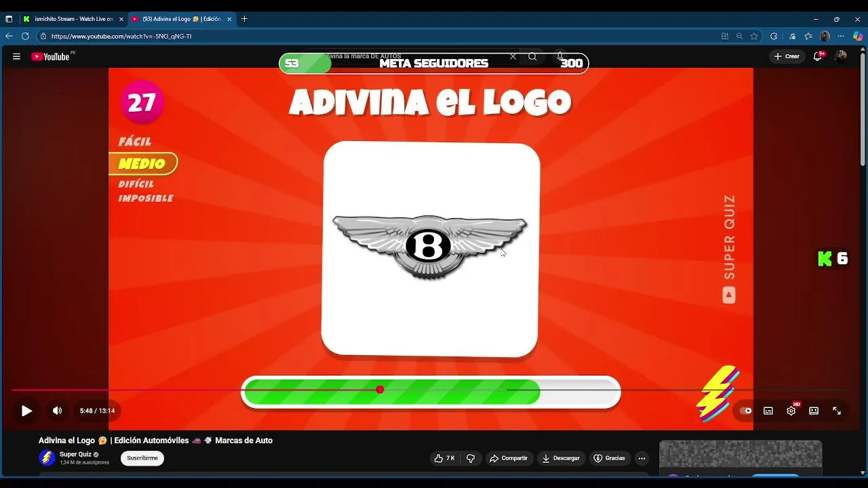Go back to previous page
Image resolution: width=868 pixels, height=488 pixels.
pyautogui.click(x=9, y=36)
